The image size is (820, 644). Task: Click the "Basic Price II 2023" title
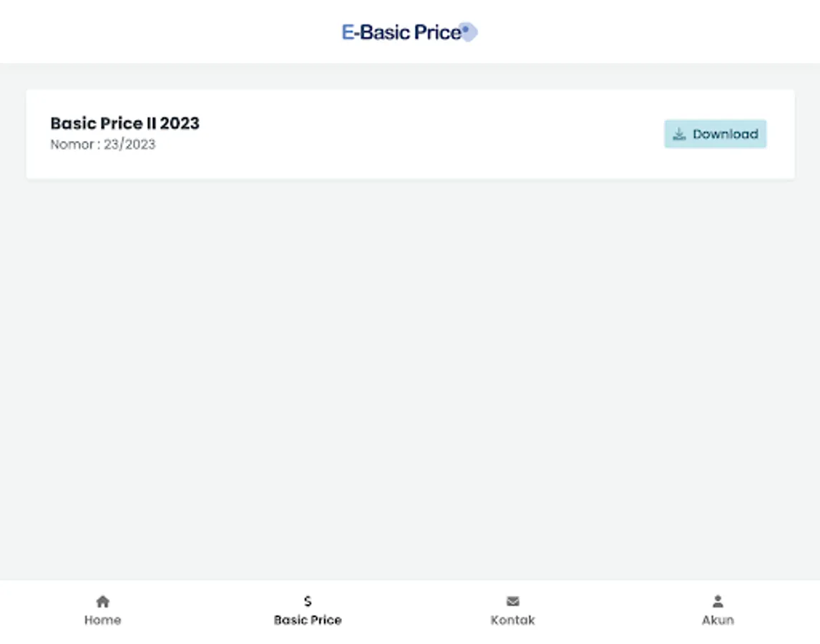point(125,123)
